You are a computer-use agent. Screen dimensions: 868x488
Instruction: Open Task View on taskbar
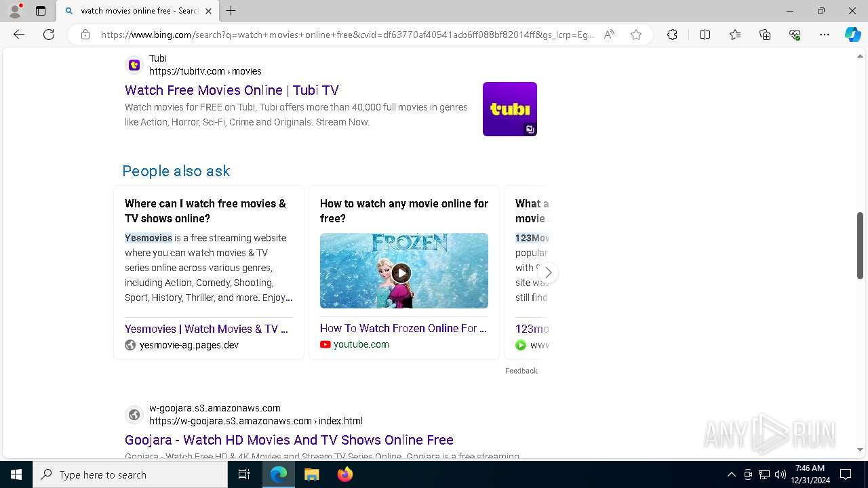[x=244, y=474]
